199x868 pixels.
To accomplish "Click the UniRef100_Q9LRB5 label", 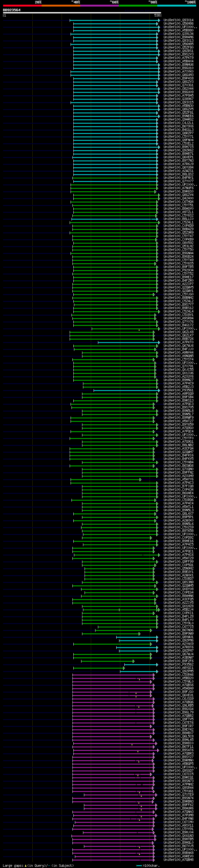I will pyautogui.click(x=178, y=705).
